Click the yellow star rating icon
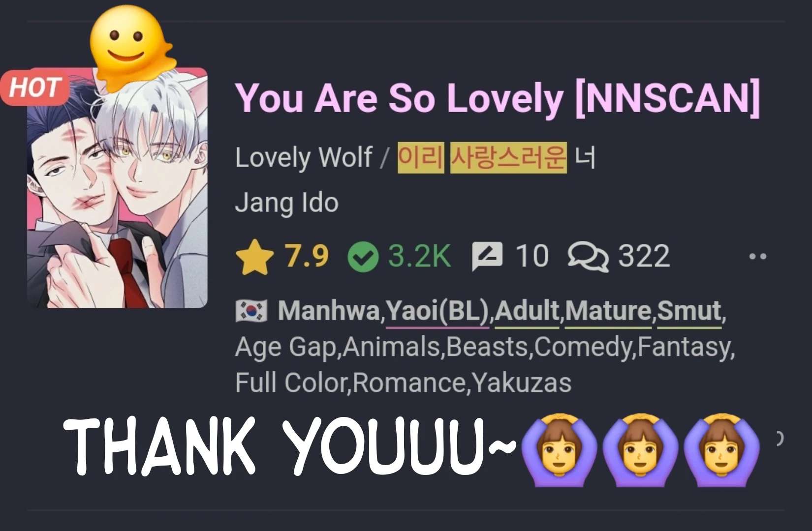This screenshot has width=812, height=531. click(x=254, y=257)
